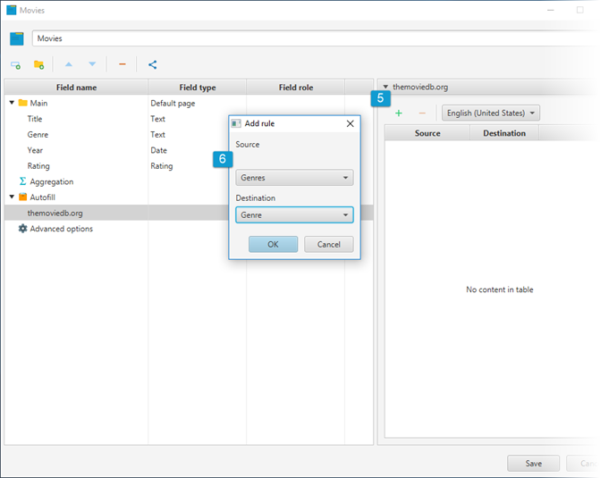Open the Source Genres dropdown
Image resolution: width=600 pixels, height=478 pixels.
click(x=294, y=178)
